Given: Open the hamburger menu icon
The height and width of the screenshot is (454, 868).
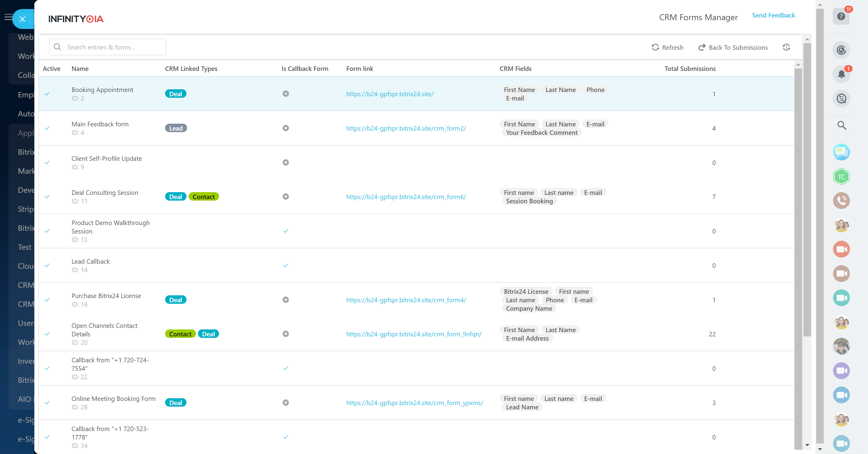Looking at the screenshot, I should [x=8, y=17].
